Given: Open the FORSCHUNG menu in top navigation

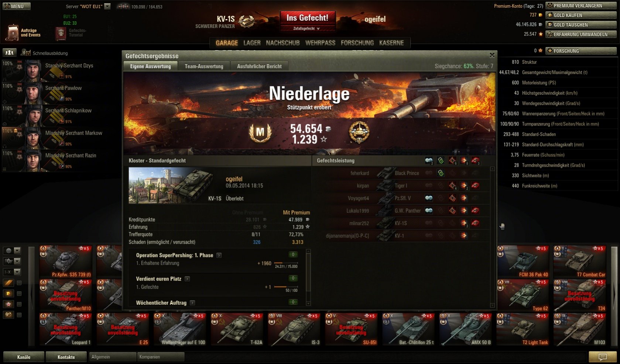Looking at the screenshot, I should 357,43.
